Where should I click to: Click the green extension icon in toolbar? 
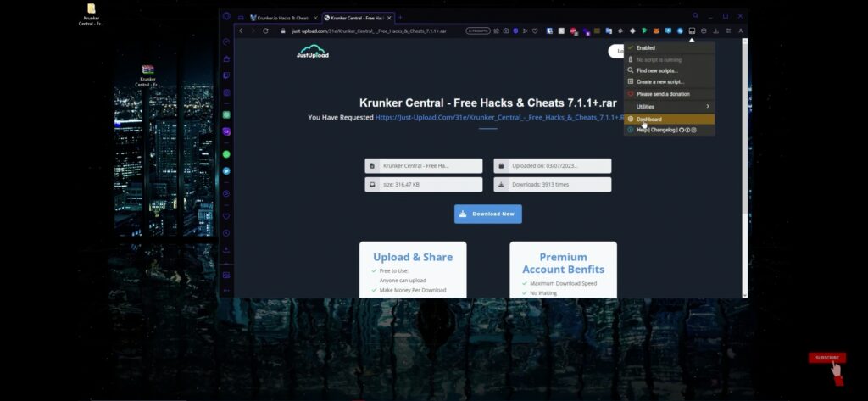click(644, 31)
